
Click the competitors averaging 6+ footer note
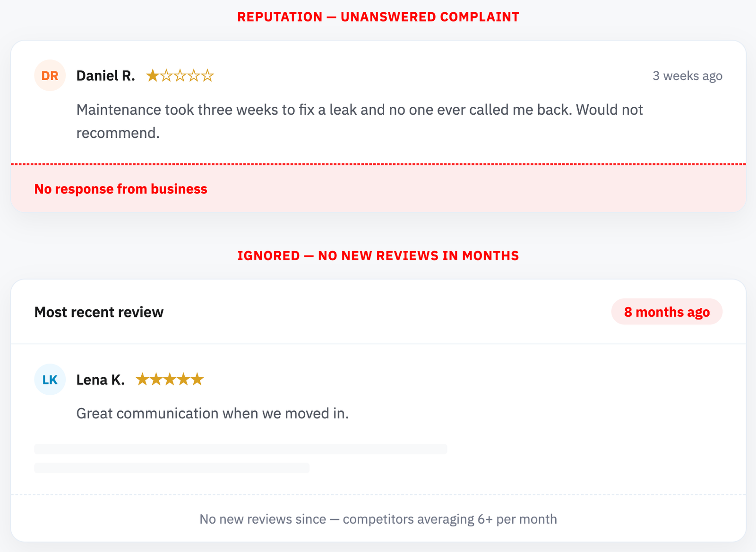coord(378,519)
